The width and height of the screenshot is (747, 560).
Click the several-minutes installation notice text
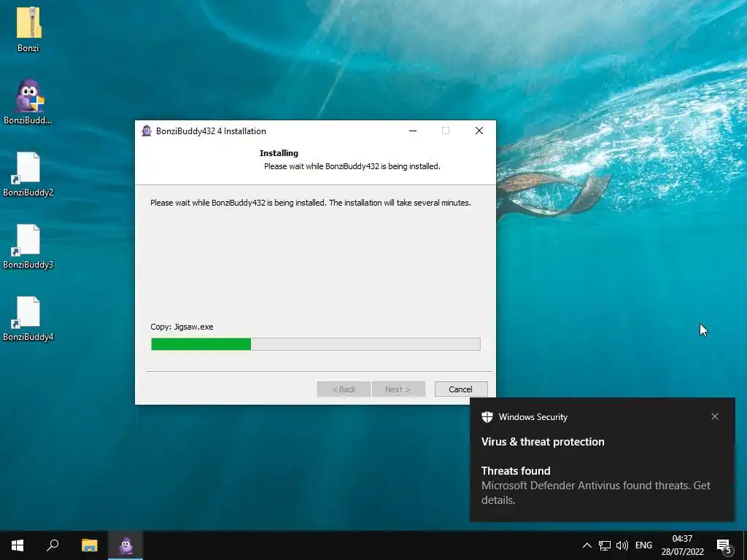tap(311, 203)
